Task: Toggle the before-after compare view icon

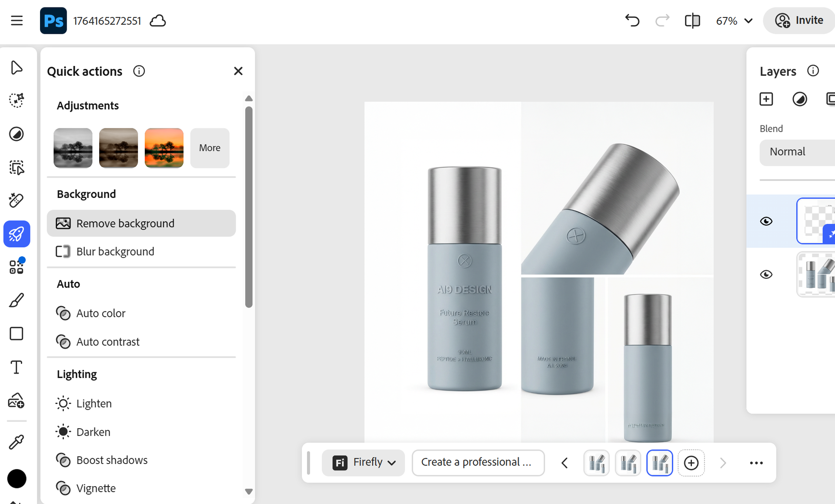Action: point(692,20)
